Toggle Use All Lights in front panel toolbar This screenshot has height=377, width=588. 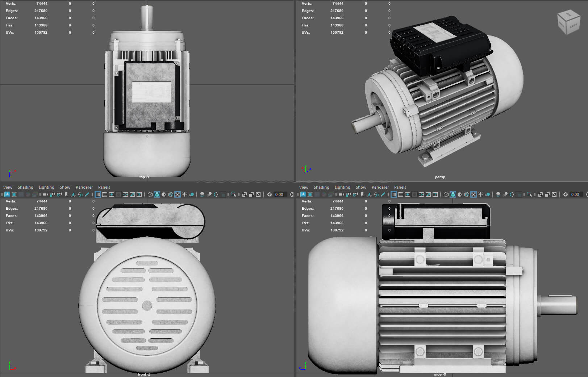coord(184,194)
